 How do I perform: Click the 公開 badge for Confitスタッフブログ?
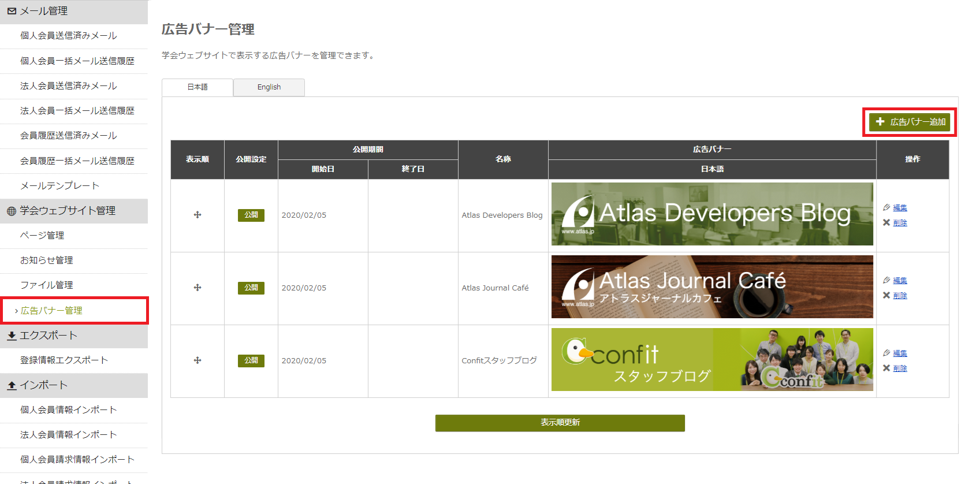(x=251, y=360)
